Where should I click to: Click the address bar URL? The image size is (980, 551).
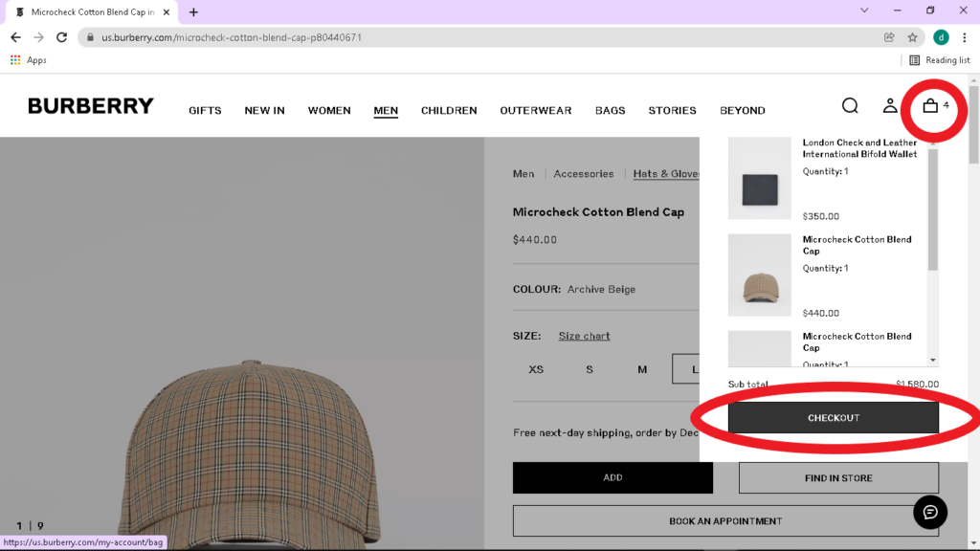click(232, 37)
